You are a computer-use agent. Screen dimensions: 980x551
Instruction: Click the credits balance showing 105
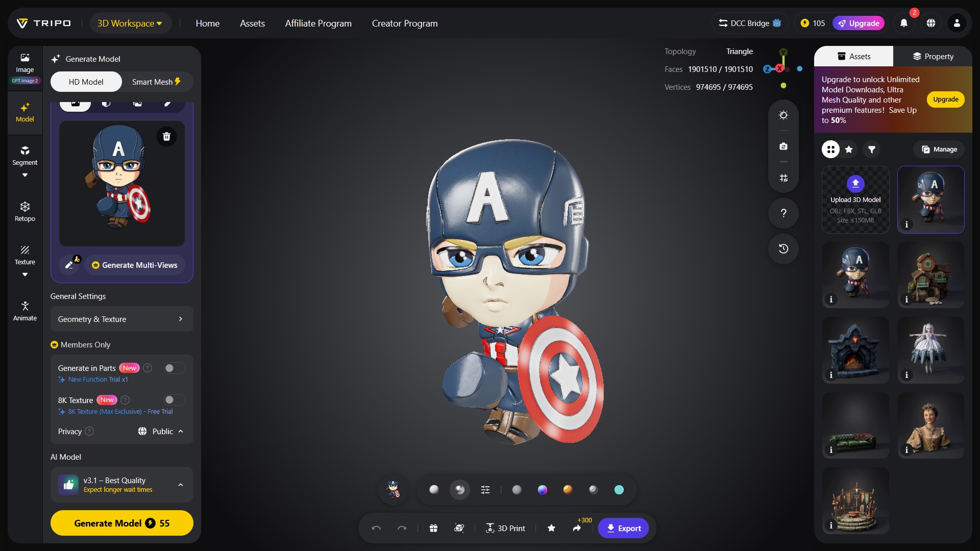click(x=813, y=23)
